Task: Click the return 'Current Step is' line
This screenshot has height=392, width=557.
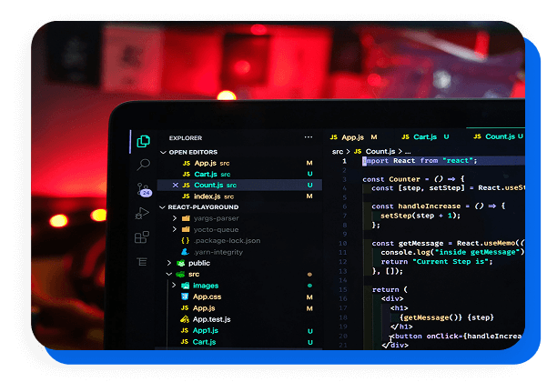Action: pos(437,262)
